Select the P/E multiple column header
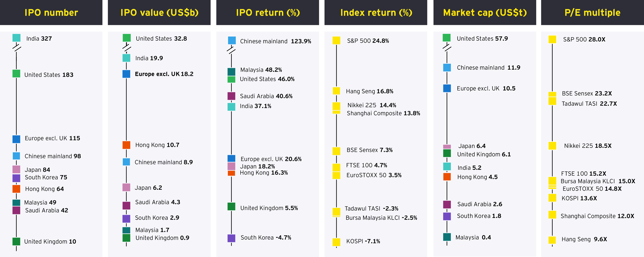644x257 pixels. pos(592,13)
